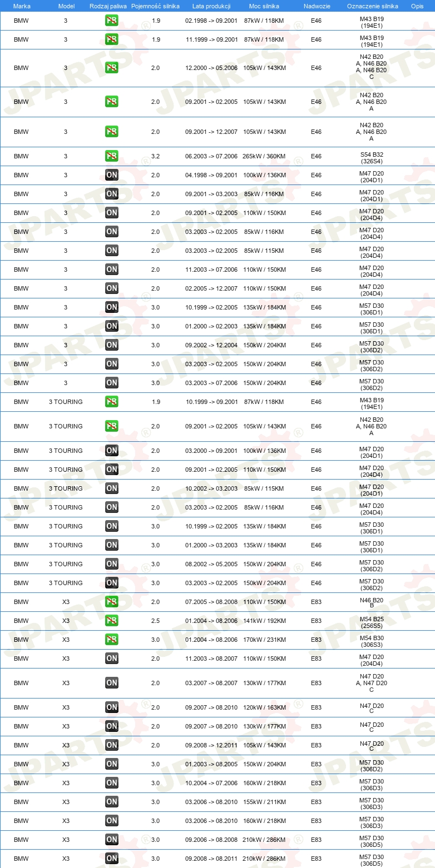
Task: Select the date range 09.2002 -> 12.2004
Action: [211, 345]
